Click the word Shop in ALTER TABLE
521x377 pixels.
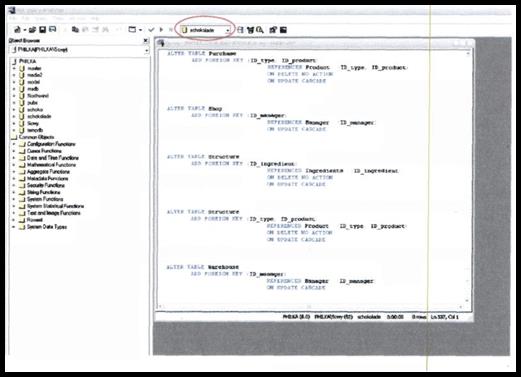click(x=215, y=109)
